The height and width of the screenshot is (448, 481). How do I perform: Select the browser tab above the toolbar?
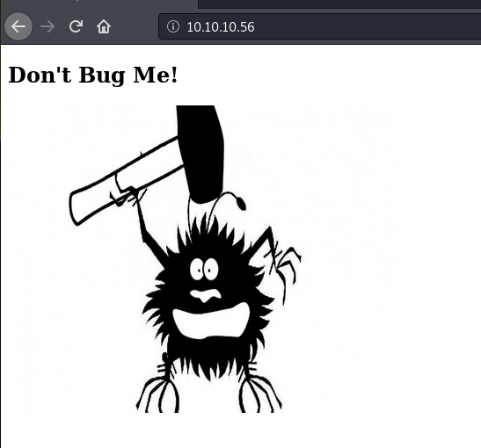[99, 4]
